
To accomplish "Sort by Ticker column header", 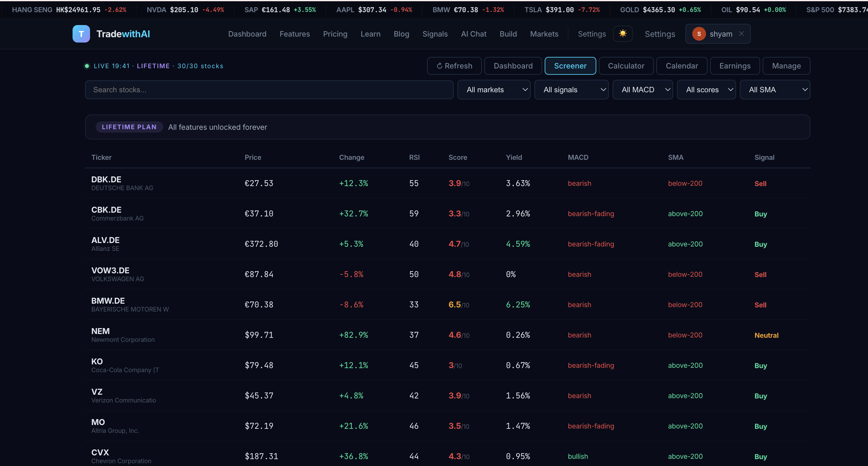I will [101, 157].
